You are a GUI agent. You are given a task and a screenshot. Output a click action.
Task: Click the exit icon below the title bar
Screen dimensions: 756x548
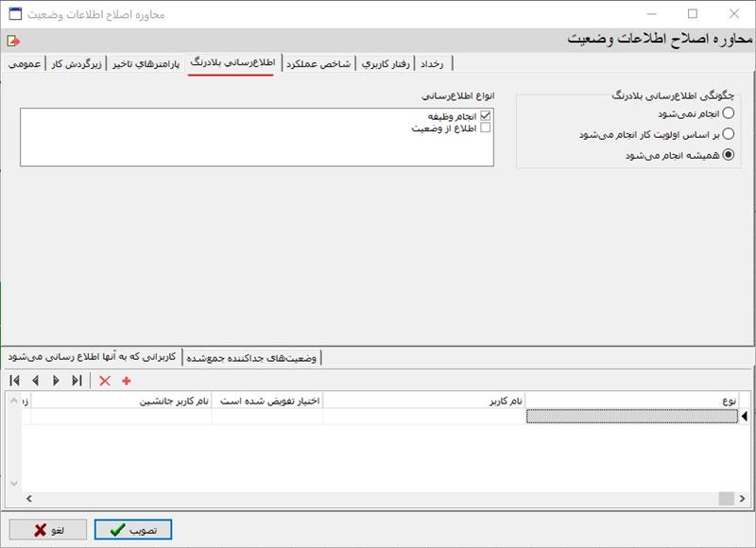click(13, 41)
